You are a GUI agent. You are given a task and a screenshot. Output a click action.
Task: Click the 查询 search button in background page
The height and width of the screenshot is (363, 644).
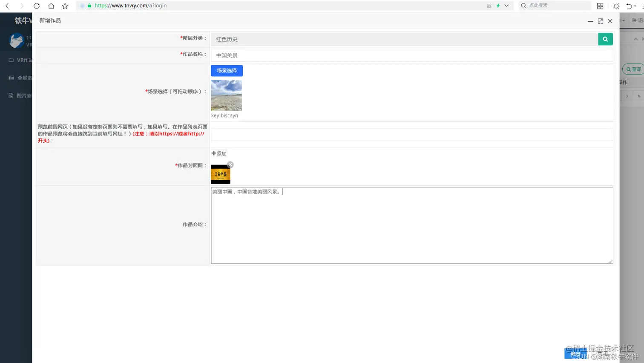[633, 69]
